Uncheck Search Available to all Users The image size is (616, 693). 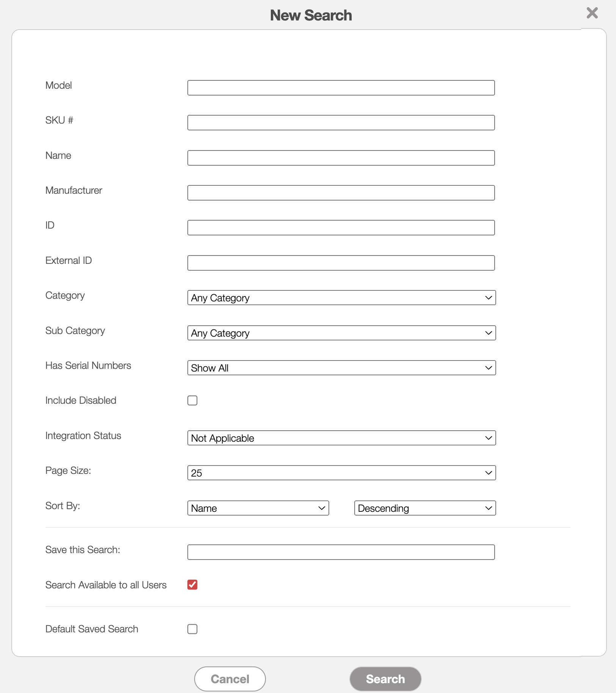(192, 585)
